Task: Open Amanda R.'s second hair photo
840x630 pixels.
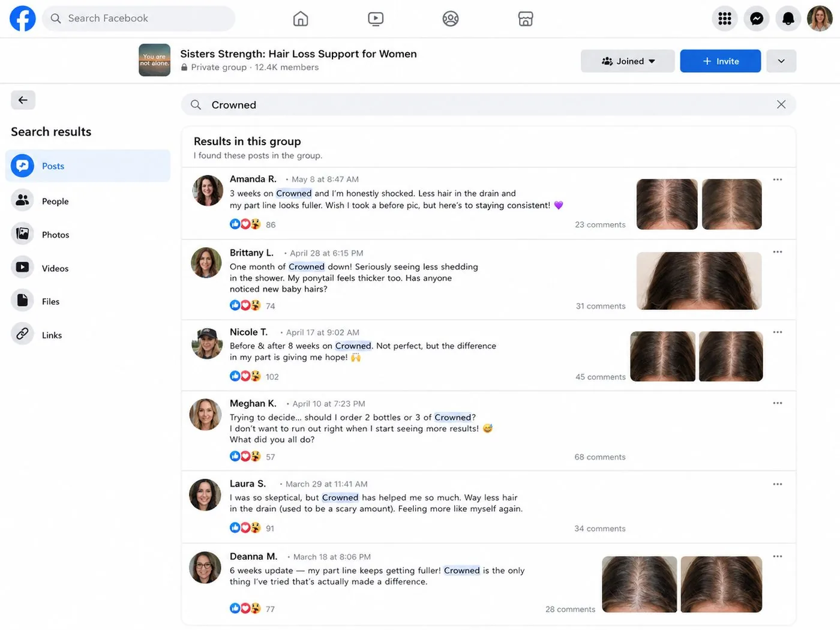Action: point(731,204)
